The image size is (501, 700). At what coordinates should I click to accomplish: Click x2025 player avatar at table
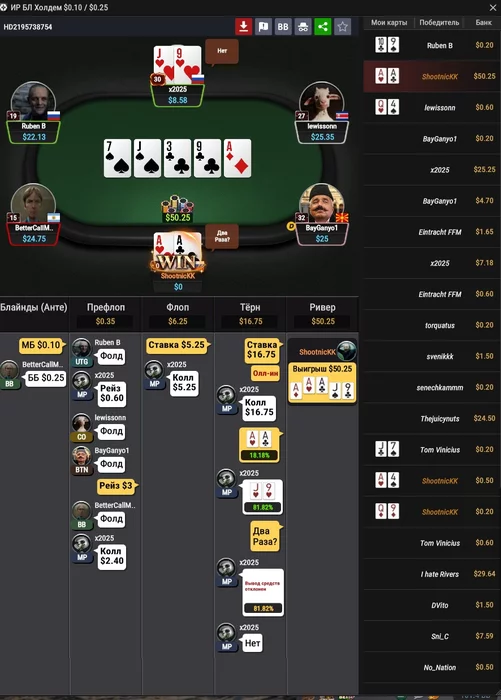pos(177,65)
